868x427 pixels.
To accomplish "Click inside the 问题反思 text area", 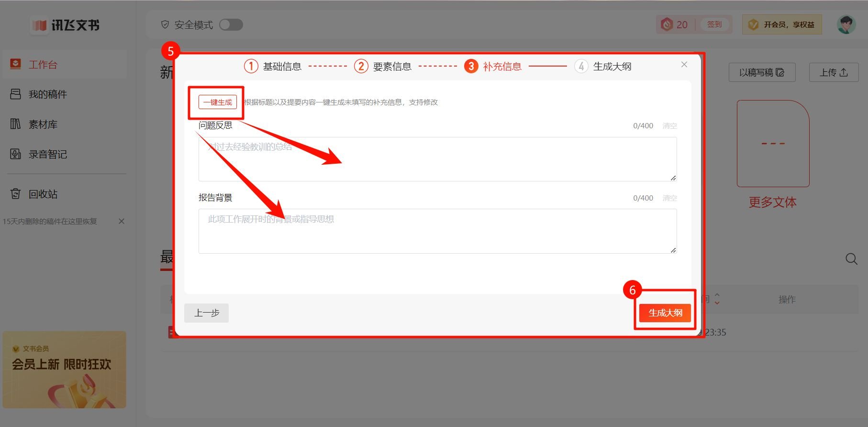I will [x=437, y=159].
